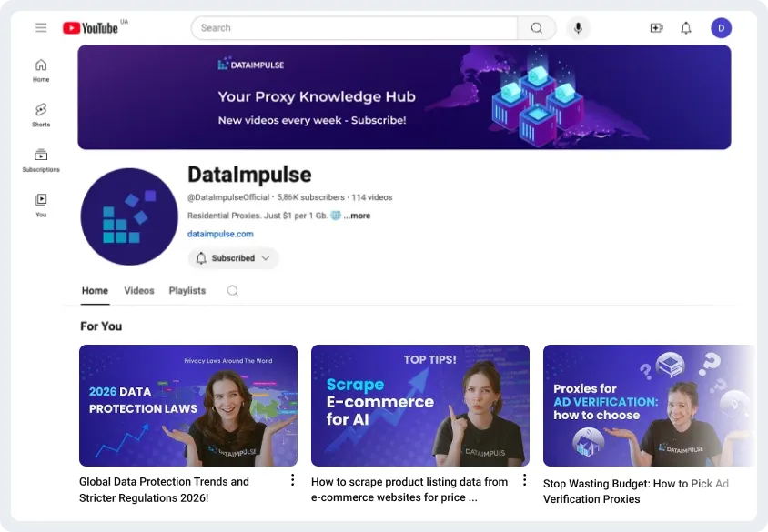The image size is (768, 532).
Task: Open How to scrape product listing title
Action: pos(409,489)
